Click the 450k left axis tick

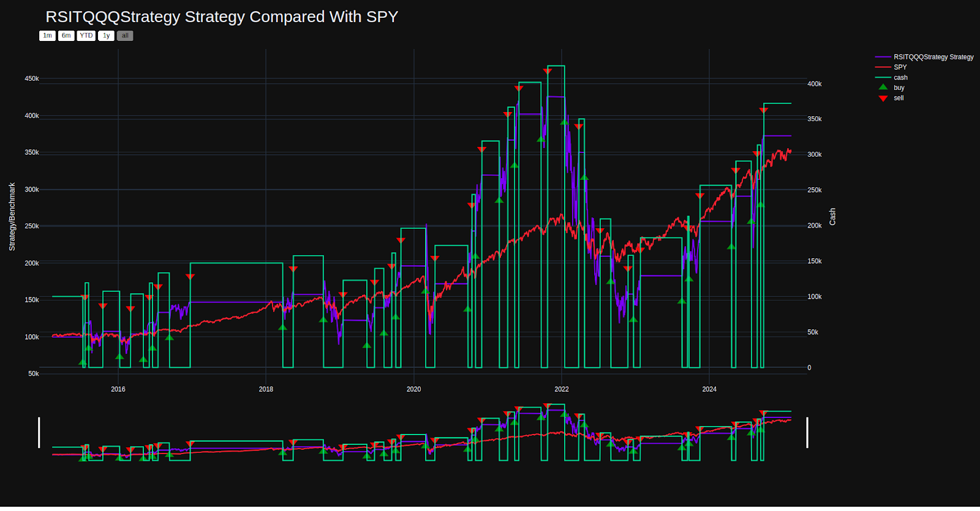32,79
